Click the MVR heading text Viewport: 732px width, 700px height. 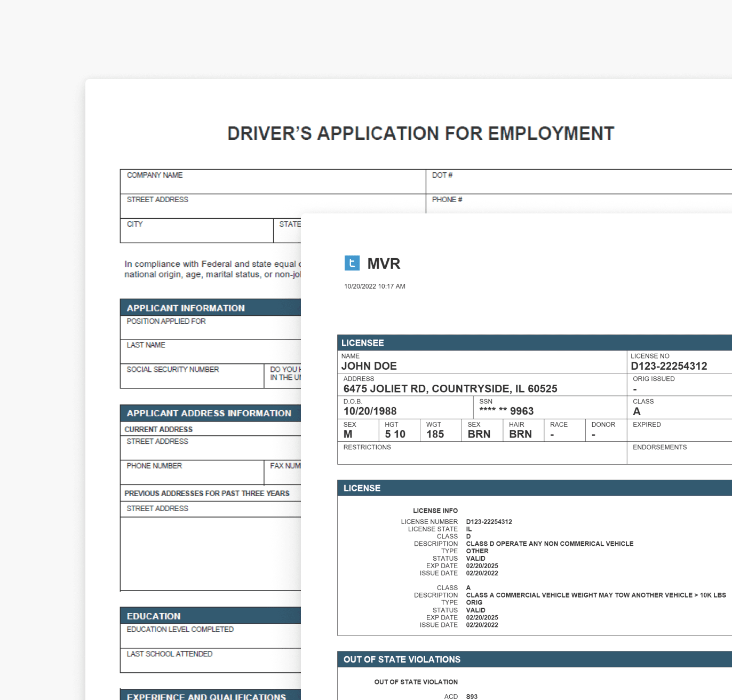coord(384,264)
